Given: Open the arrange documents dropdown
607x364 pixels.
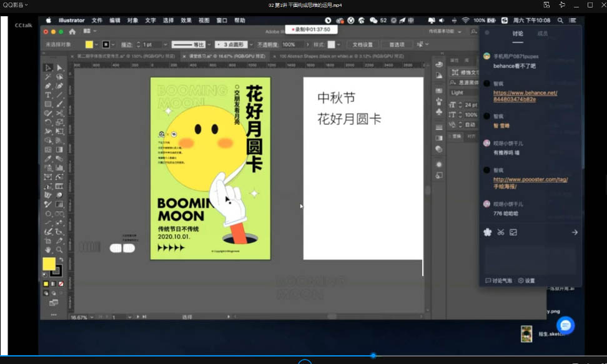Looking at the screenshot, I should pyautogui.click(x=90, y=31).
